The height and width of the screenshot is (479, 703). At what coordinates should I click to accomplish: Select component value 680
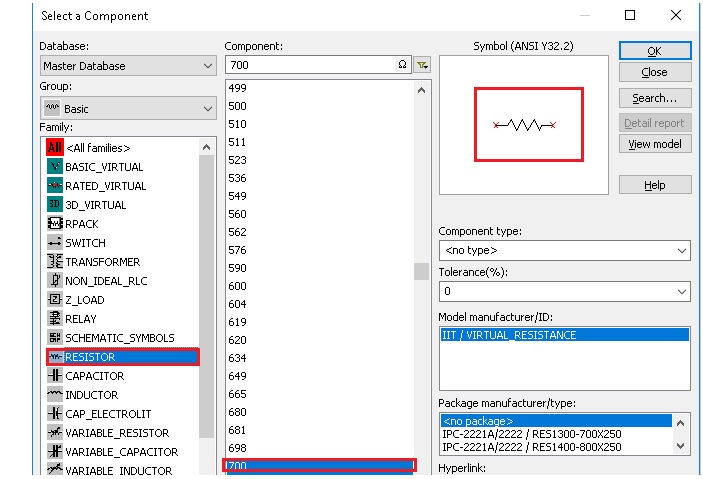tap(237, 412)
